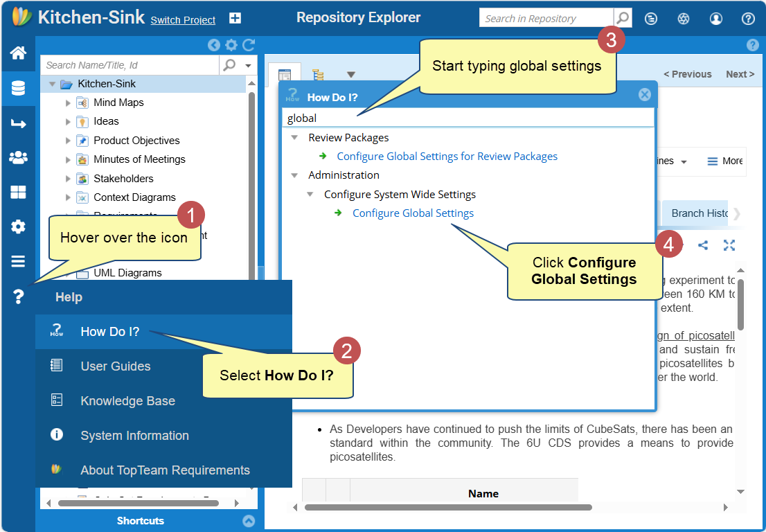Open the search options dropdown arrow
The image size is (766, 532).
pyautogui.click(x=248, y=66)
